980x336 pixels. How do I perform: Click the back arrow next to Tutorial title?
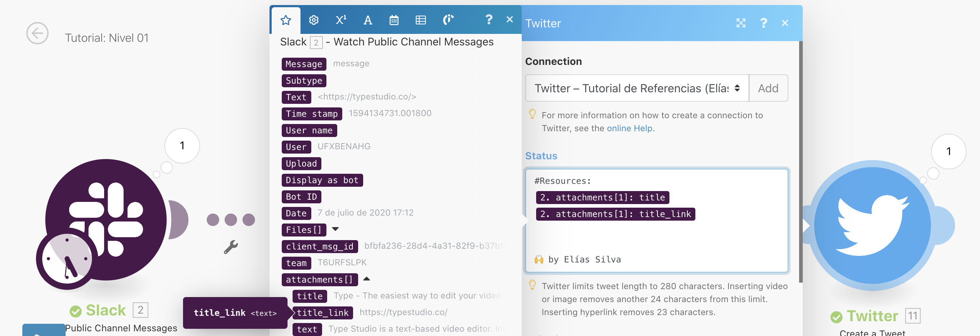click(x=37, y=34)
